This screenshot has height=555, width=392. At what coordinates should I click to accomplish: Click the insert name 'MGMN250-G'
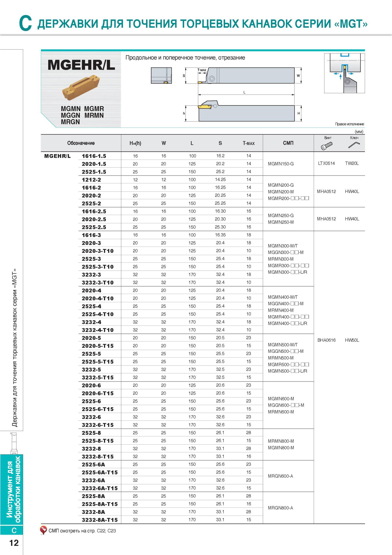point(281,215)
